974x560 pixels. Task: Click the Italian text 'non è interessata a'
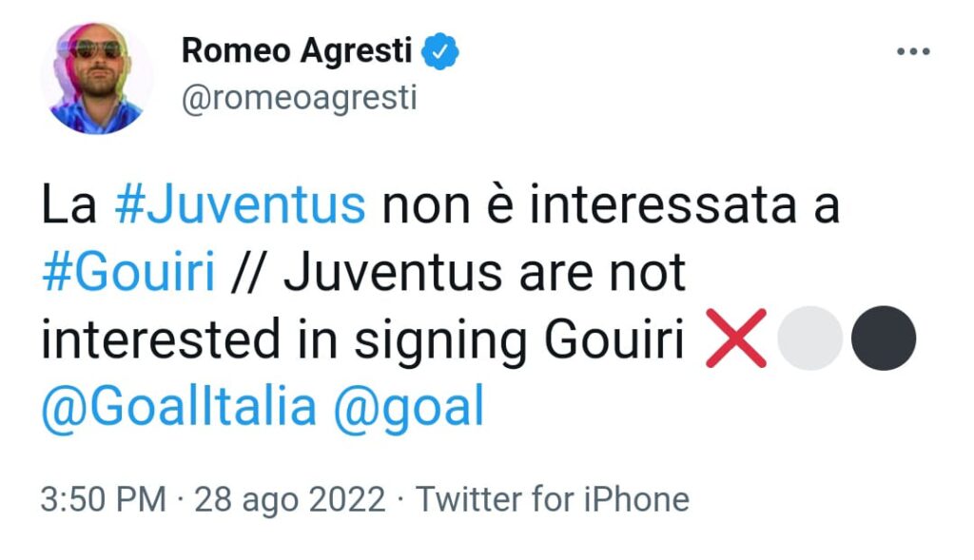tap(610, 206)
